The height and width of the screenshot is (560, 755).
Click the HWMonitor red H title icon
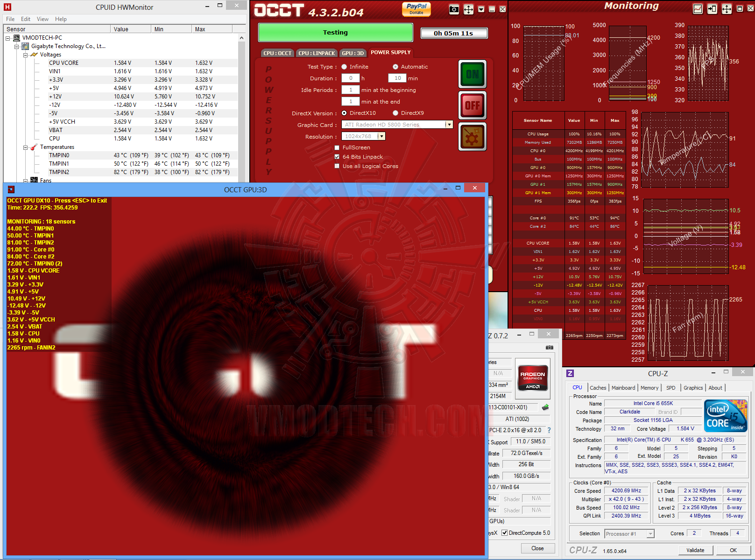click(x=7, y=7)
